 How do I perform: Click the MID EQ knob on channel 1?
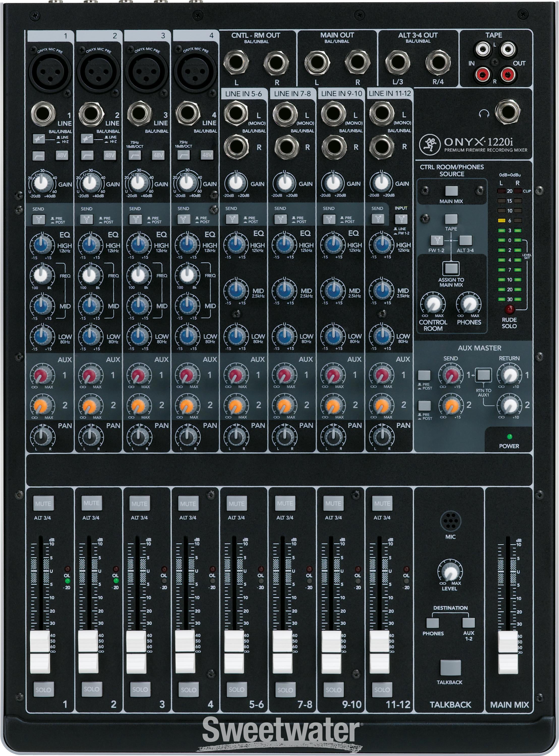click(42, 306)
